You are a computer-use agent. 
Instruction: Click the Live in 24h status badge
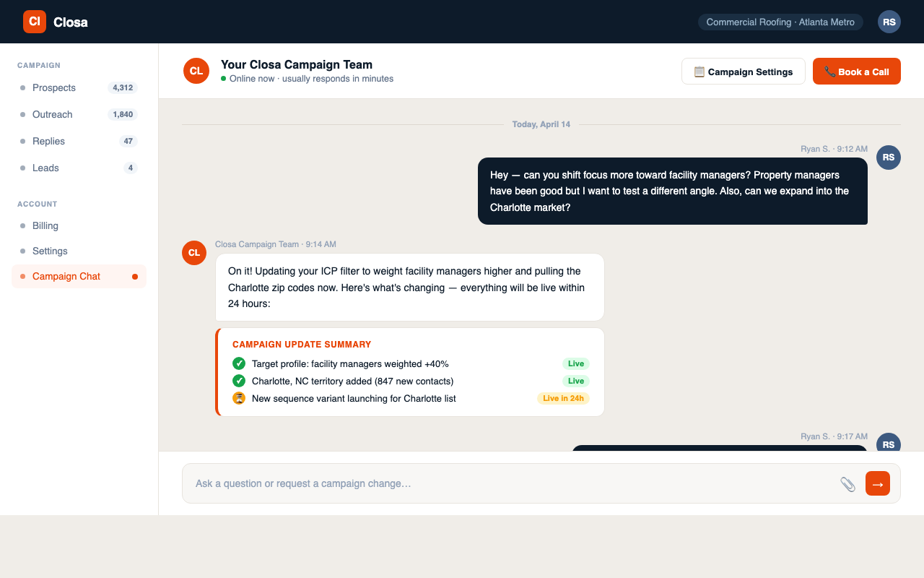click(563, 398)
